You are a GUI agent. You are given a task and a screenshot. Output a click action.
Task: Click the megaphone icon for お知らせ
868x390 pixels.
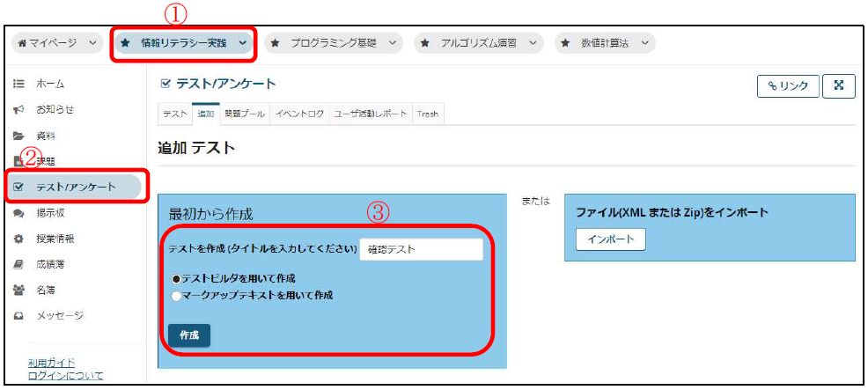pos(18,109)
